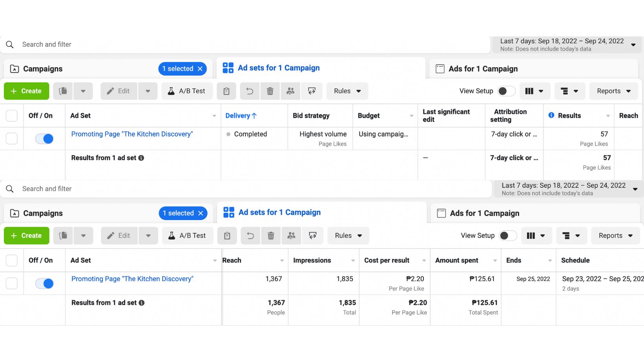Toggle off the ad set in the Delivery table
Image resolution: width=644 pixels, height=363 pixels.
point(44,139)
